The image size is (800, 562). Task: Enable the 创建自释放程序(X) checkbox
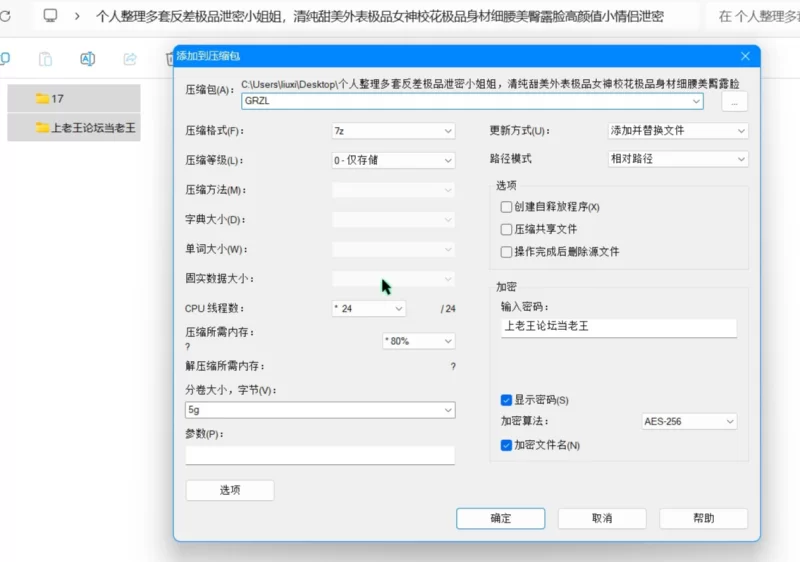(x=506, y=207)
